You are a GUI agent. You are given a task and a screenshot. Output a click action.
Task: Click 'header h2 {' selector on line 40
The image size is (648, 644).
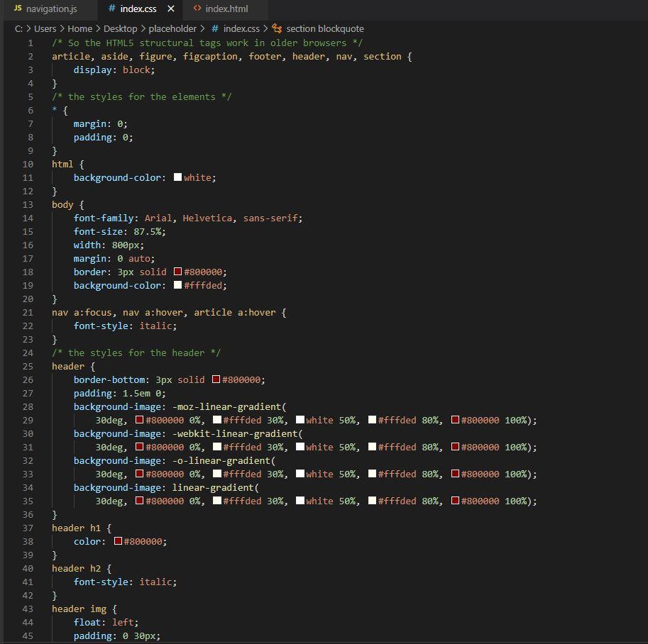[x=82, y=568]
